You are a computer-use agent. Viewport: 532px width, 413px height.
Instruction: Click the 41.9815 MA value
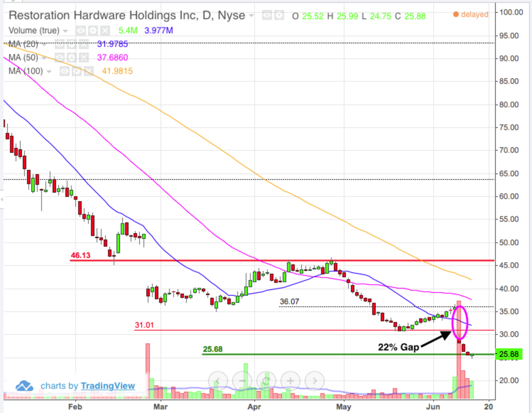tap(118, 71)
